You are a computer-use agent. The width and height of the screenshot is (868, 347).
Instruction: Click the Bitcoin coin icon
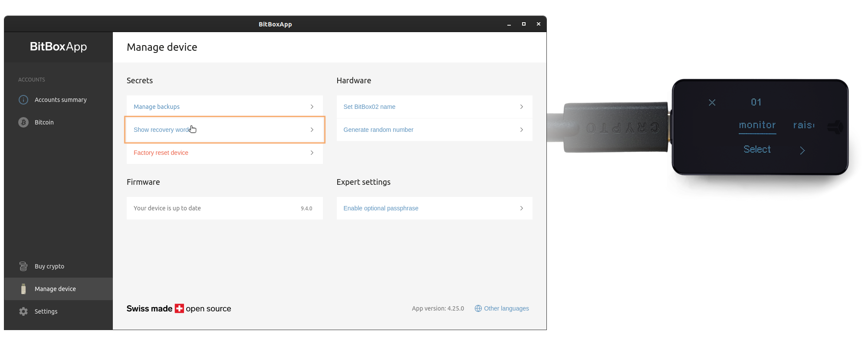pos(23,122)
